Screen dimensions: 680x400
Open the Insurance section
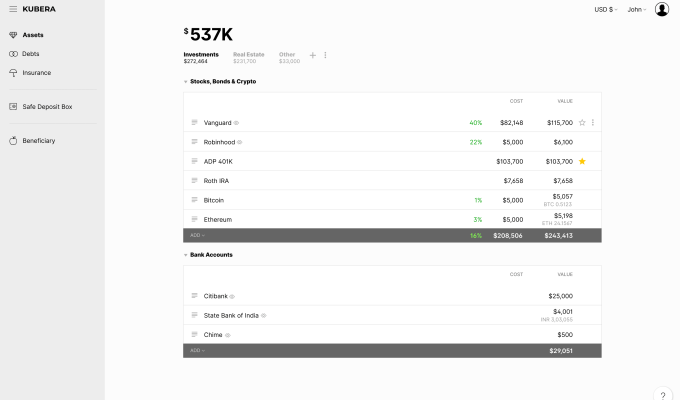[x=37, y=73]
